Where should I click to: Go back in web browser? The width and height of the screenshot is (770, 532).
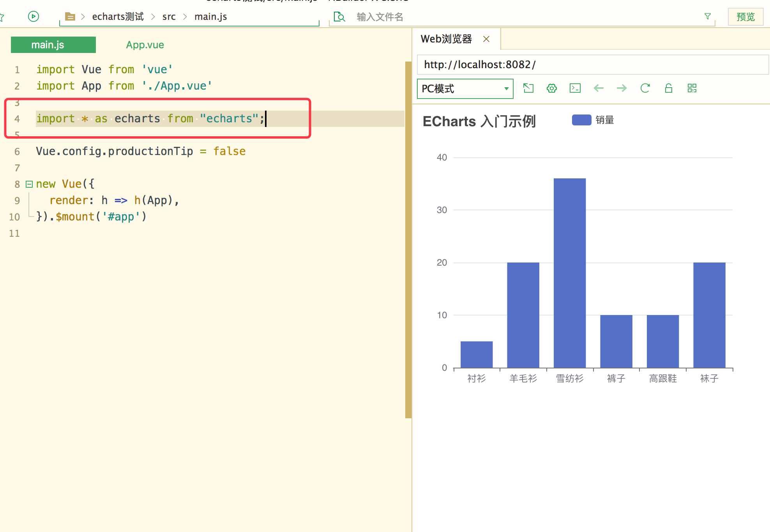599,88
